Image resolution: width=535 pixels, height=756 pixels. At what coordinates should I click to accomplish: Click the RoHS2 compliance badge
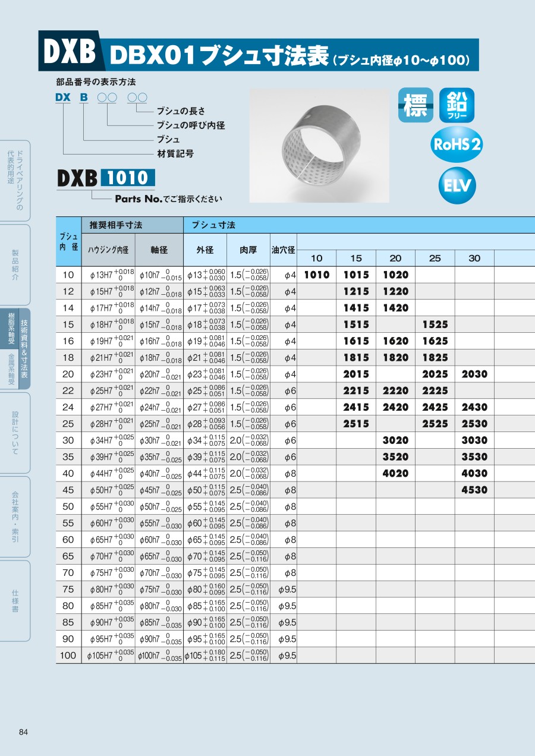click(x=457, y=144)
